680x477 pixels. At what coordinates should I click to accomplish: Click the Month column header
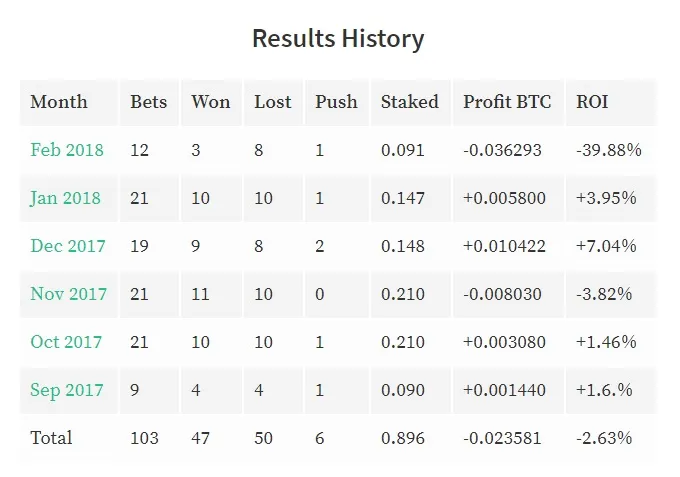pyautogui.click(x=59, y=102)
